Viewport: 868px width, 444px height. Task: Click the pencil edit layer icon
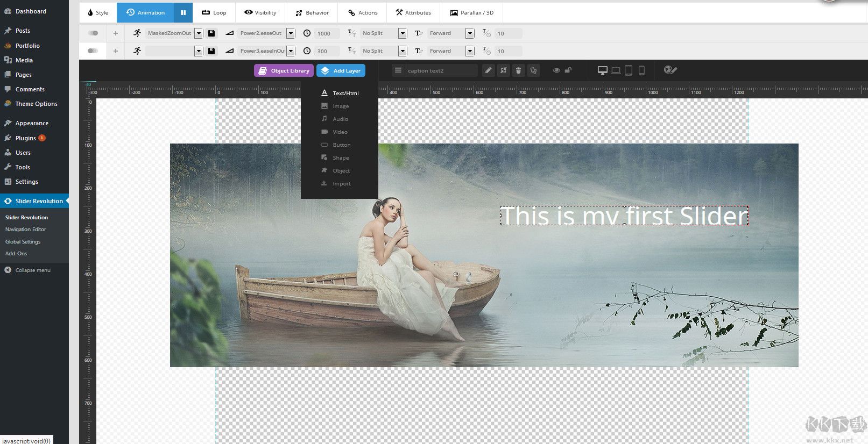coord(488,70)
